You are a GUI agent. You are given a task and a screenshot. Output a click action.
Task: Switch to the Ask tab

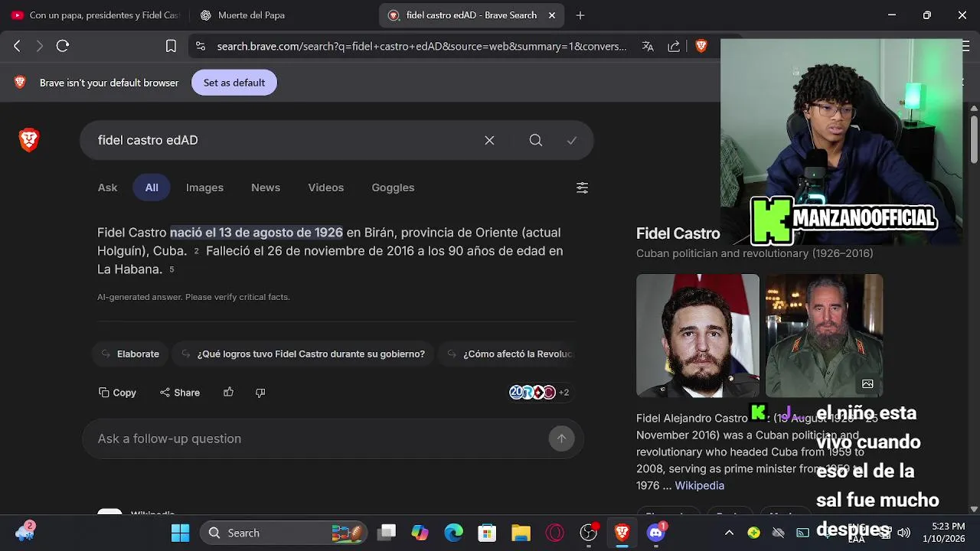pos(107,187)
